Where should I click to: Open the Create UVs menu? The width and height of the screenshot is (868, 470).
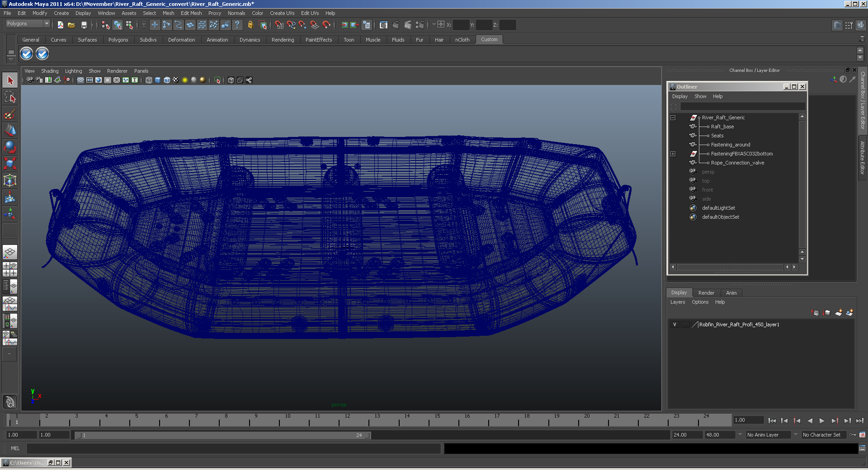282,13
